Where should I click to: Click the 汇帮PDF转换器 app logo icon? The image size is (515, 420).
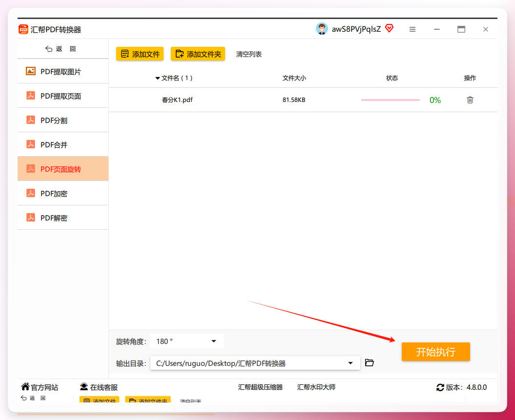pos(23,30)
